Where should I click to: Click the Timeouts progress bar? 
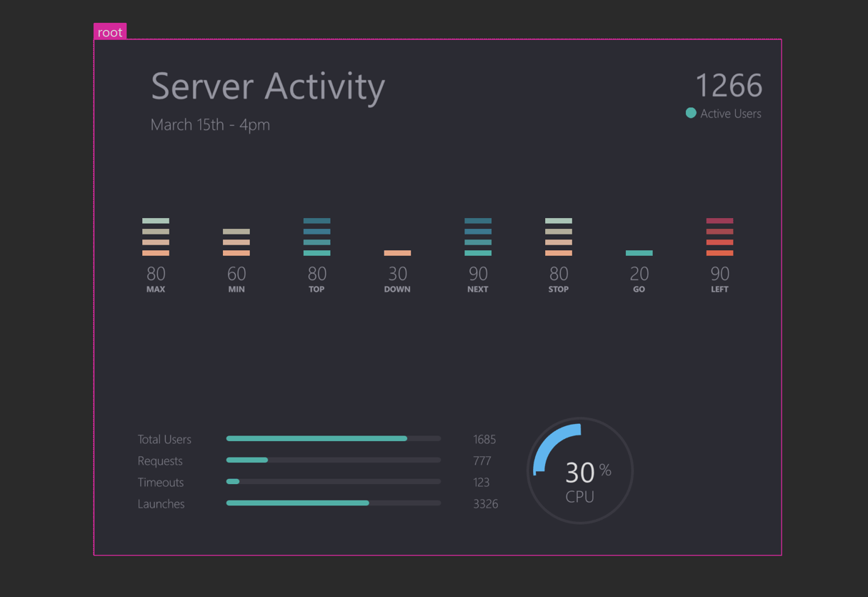pyautogui.click(x=333, y=481)
